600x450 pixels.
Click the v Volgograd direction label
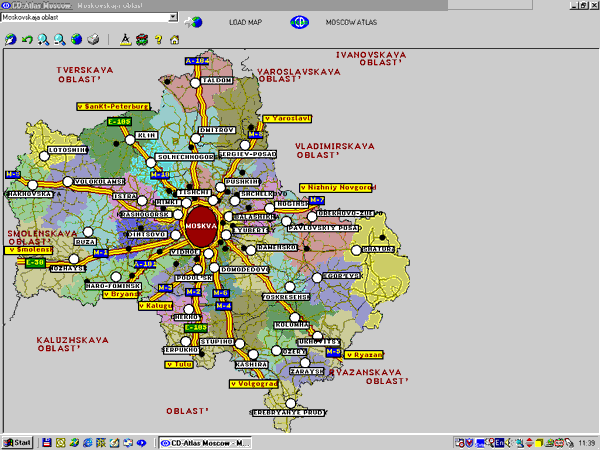254,383
